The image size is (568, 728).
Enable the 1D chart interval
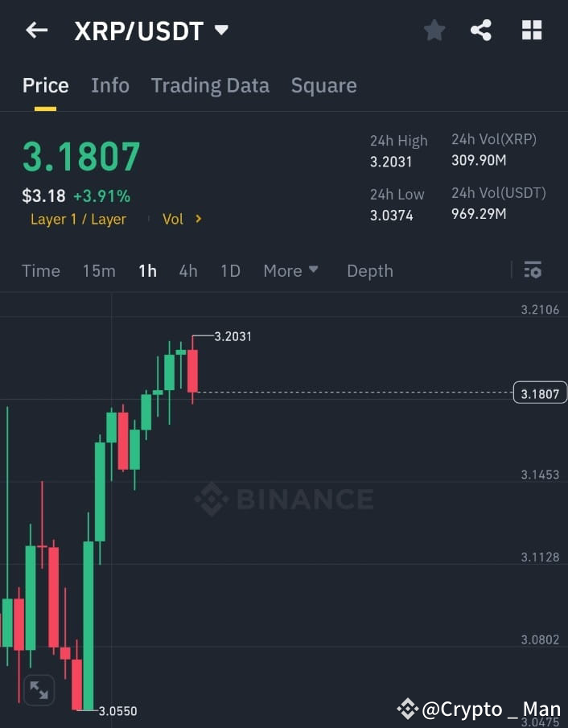tap(230, 270)
